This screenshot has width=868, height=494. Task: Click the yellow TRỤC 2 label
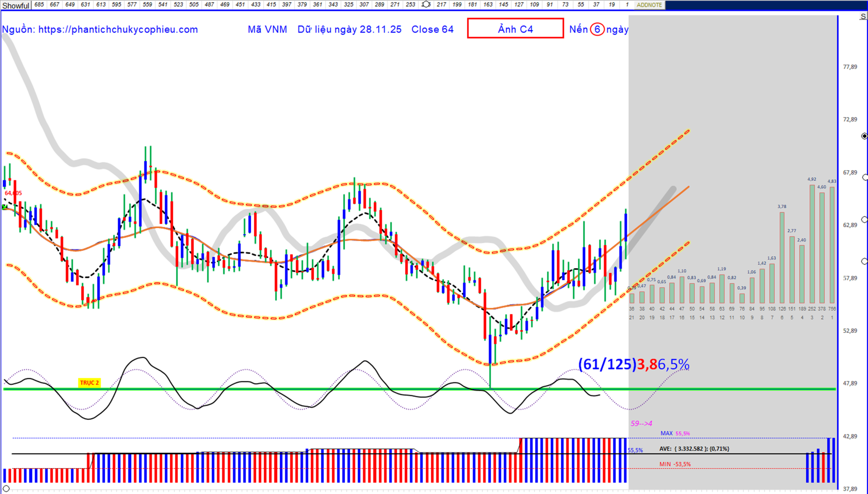(89, 383)
